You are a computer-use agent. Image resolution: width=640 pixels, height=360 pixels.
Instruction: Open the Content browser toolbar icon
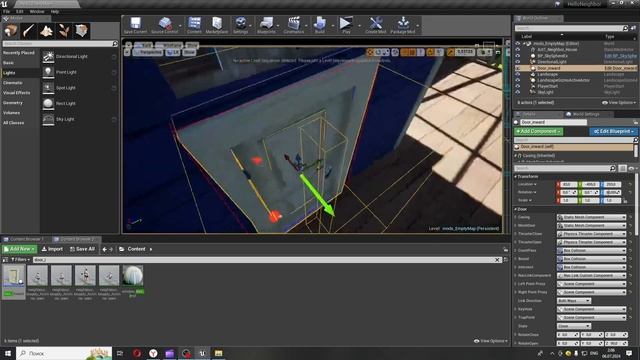coord(194,25)
